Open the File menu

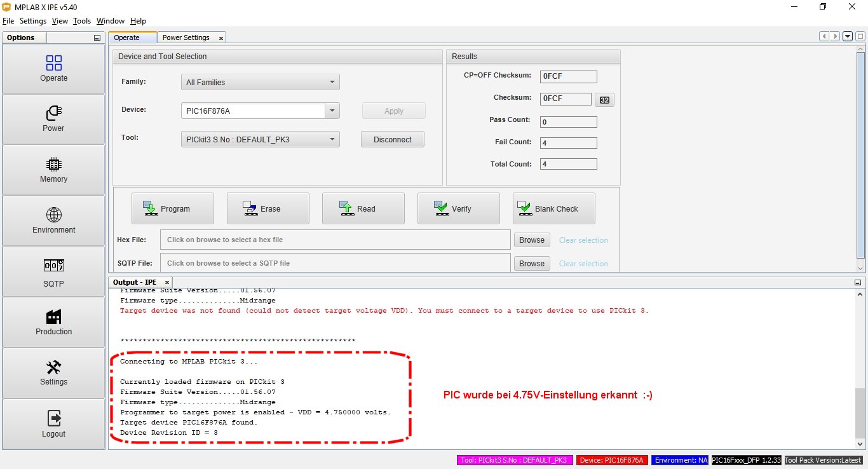[8, 21]
